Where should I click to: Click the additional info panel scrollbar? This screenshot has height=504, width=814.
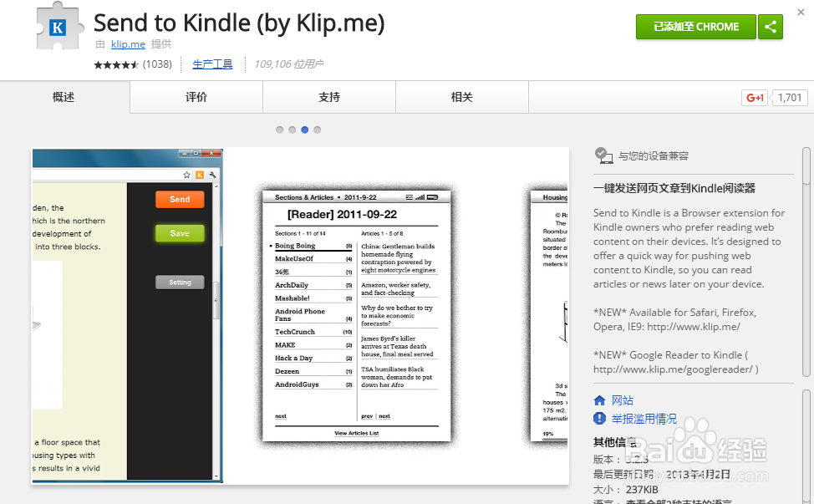click(806, 446)
